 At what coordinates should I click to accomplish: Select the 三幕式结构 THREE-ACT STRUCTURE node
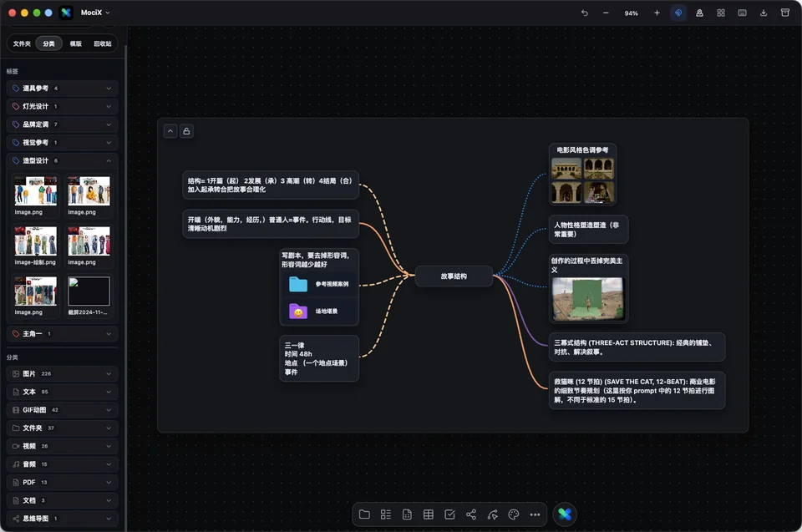click(637, 347)
